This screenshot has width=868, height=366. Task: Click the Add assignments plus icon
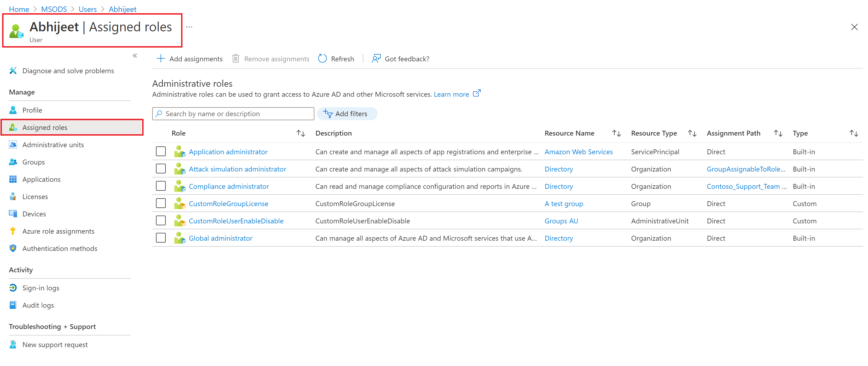[161, 59]
